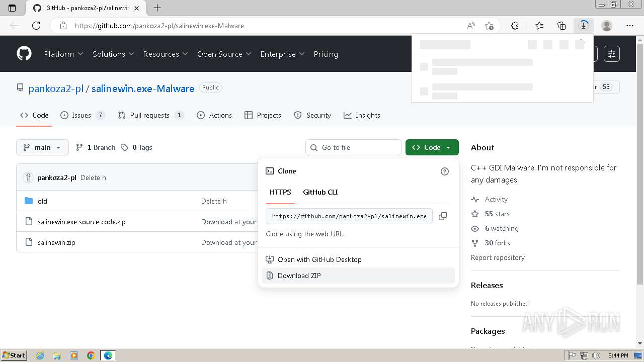
Task: Open a new browser tab
Action: pyautogui.click(x=157, y=8)
